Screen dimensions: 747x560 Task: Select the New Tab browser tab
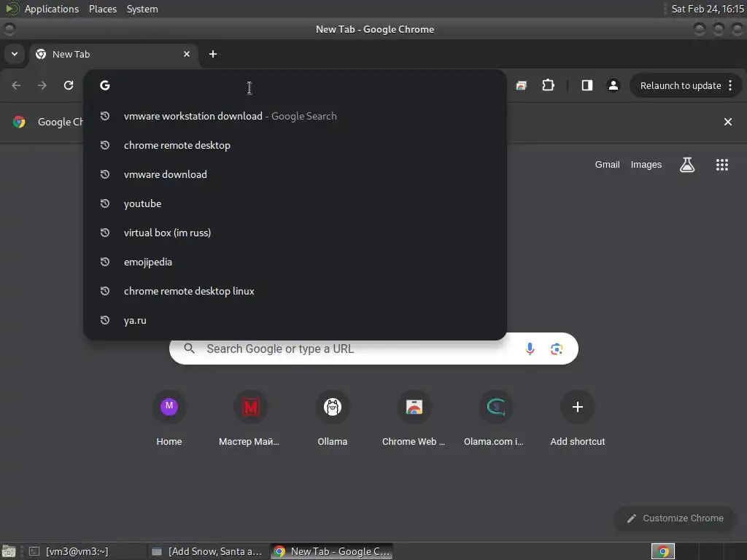113,54
